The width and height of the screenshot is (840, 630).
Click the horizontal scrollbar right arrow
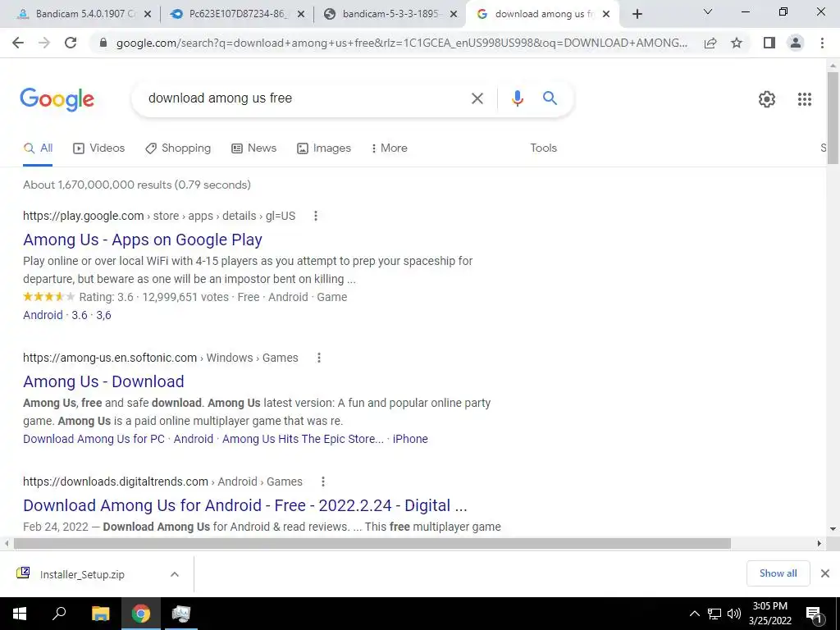[819, 543]
